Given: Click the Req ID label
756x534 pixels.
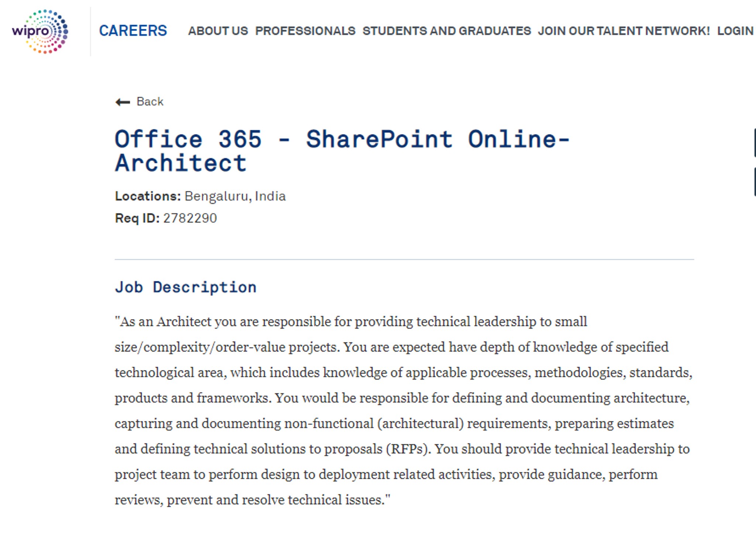Looking at the screenshot, I should click(137, 218).
